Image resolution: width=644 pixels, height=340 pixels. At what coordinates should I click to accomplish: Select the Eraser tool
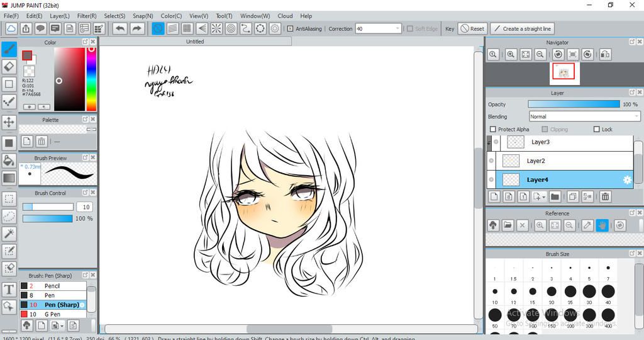9,67
